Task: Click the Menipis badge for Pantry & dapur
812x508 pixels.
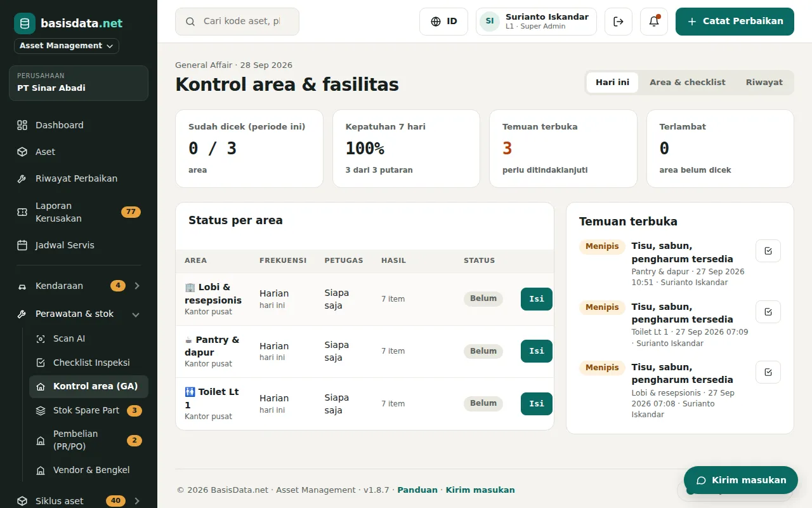Action: click(602, 246)
